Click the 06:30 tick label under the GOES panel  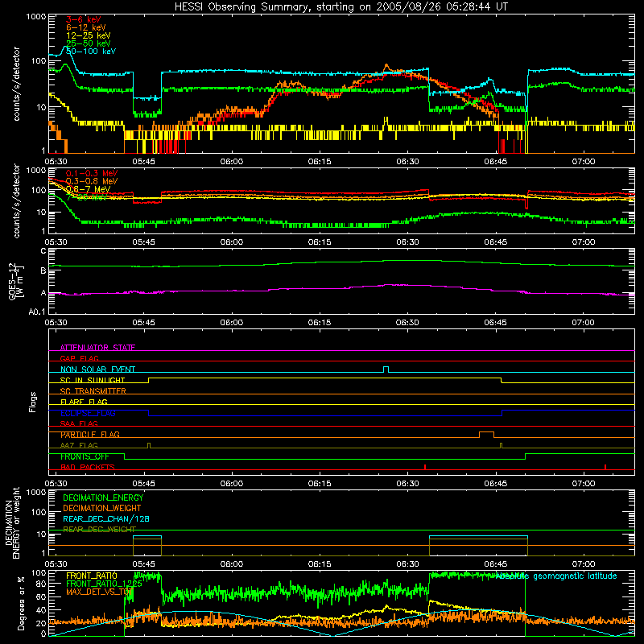point(407,323)
